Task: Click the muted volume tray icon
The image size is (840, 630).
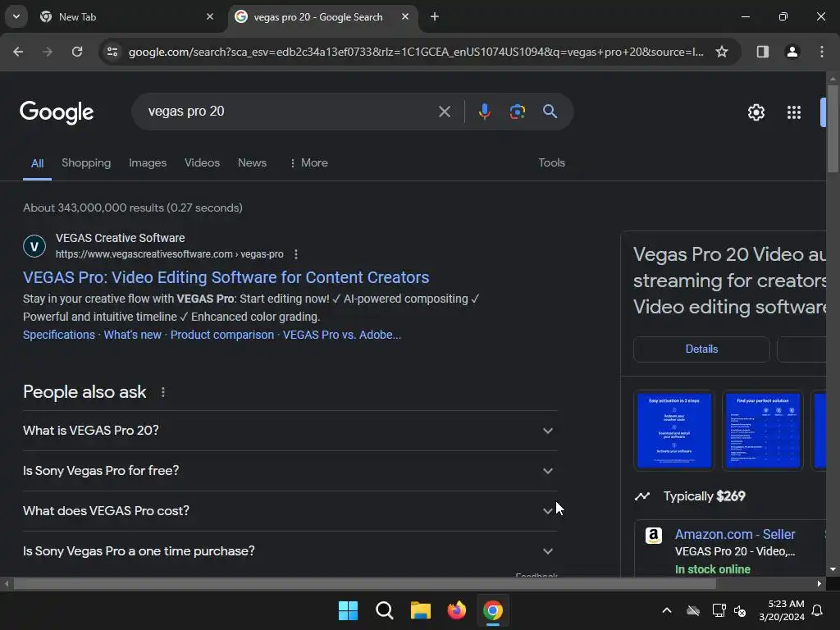Action: click(740, 610)
